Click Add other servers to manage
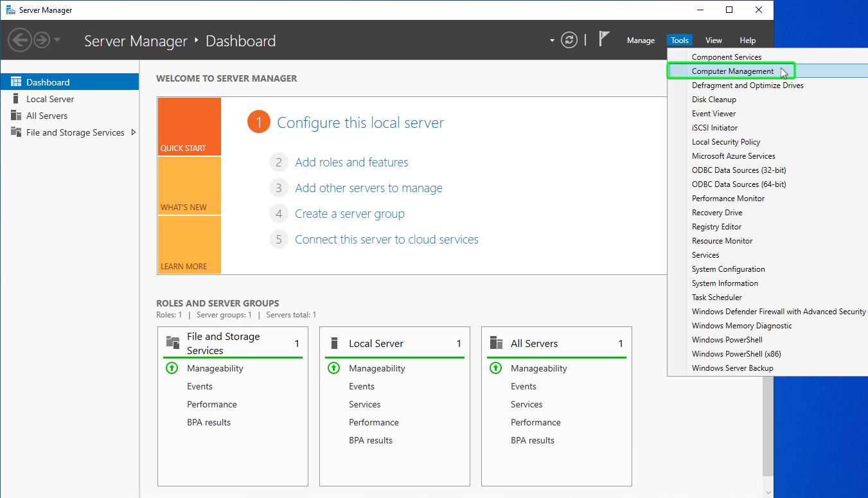This screenshot has height=498, width=868. click(369, 188)
